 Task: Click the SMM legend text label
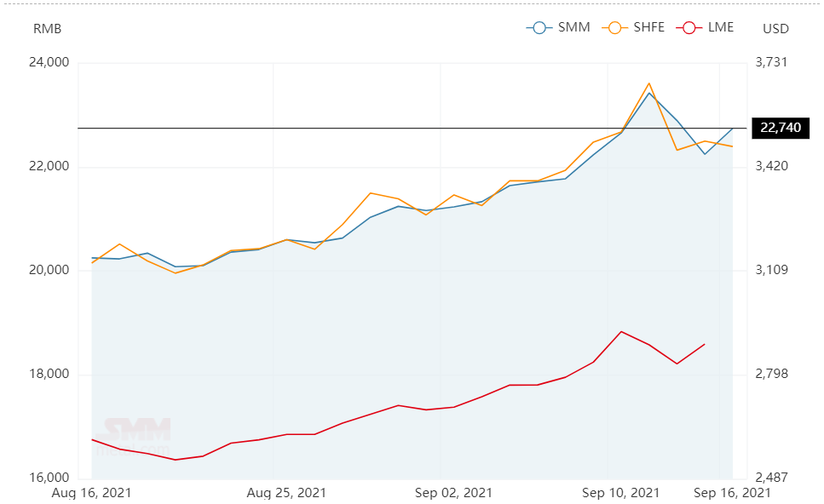(x=573, y=27)
